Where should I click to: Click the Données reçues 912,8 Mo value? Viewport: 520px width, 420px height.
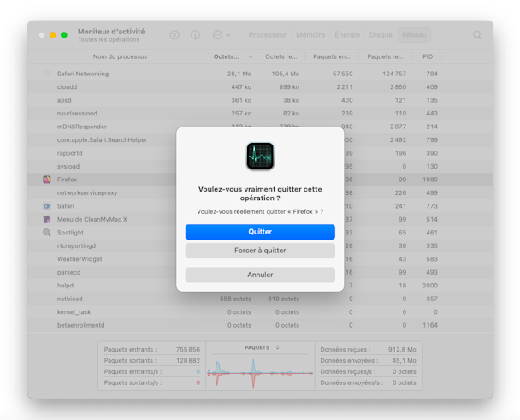(402, 349)
